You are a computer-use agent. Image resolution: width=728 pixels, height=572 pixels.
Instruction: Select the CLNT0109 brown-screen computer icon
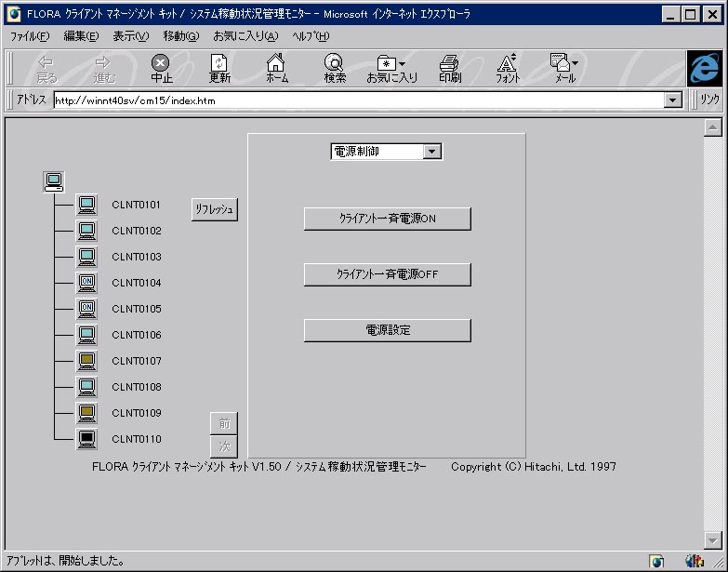pos(86,413)
